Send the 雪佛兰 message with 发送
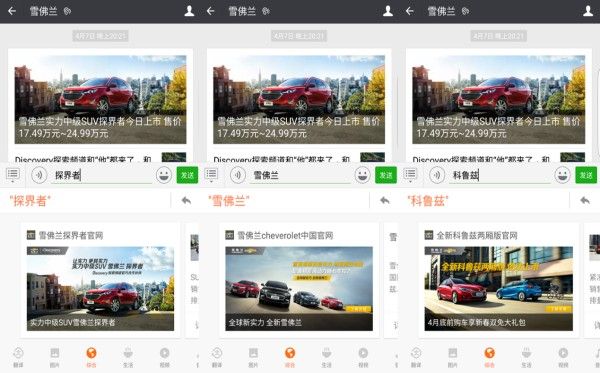This screenshot has height=373, width=600. click(x=386, y=175)
